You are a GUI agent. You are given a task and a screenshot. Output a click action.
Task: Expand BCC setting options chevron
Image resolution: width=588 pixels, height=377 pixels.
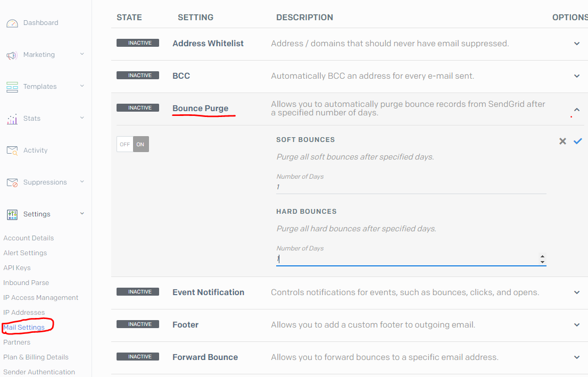[577, 76]
